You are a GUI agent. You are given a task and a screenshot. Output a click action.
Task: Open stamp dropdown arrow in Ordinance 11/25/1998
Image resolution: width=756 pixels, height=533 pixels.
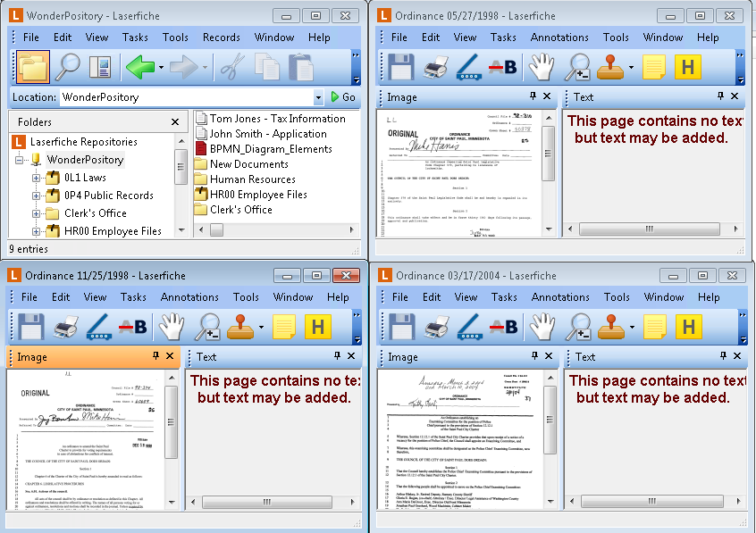[x=261, y=328]
